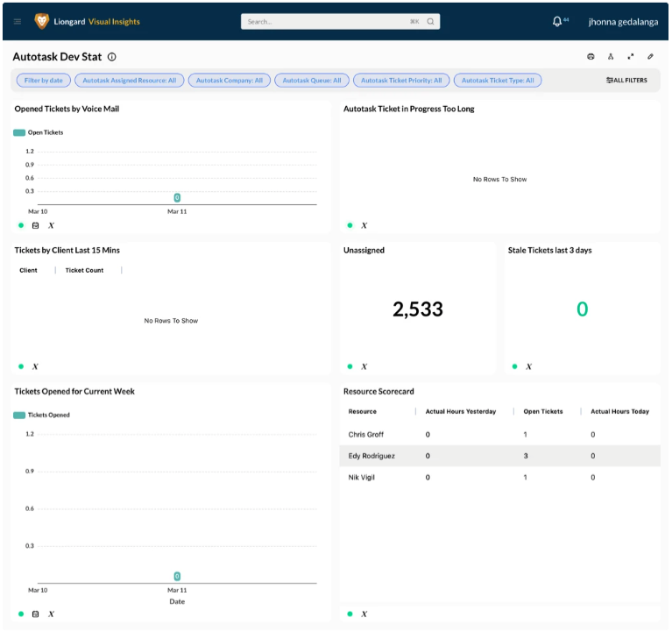Toggle Open Tickets legend series
672x632 pixels.
click(x=39, y=132)
